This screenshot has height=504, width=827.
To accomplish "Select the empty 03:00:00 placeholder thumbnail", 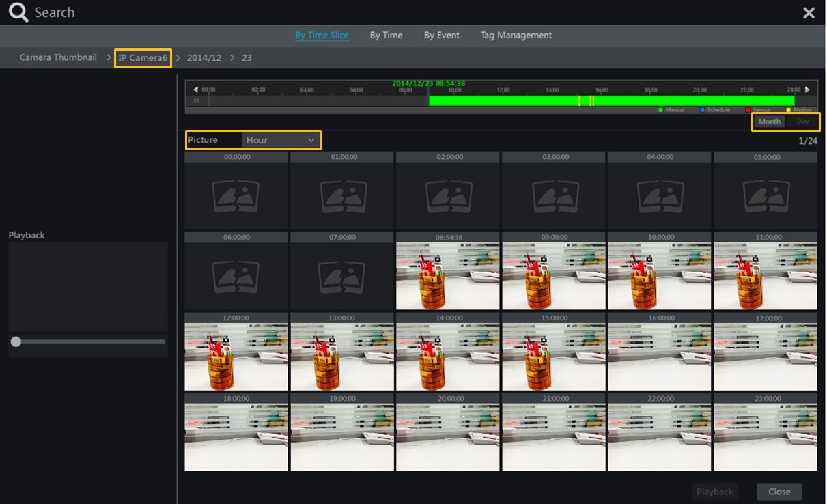I will tap(554, 196).
